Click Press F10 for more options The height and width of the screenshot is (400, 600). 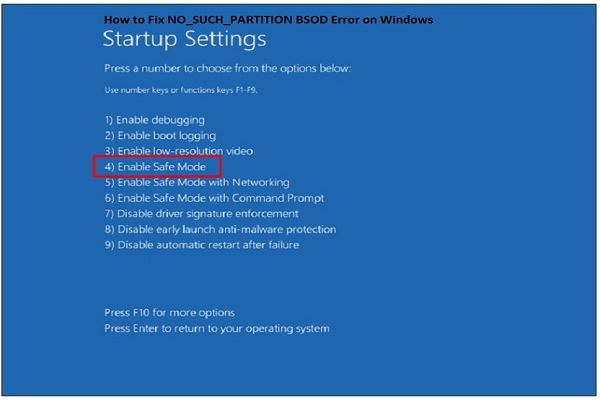[x=169, y=313]
